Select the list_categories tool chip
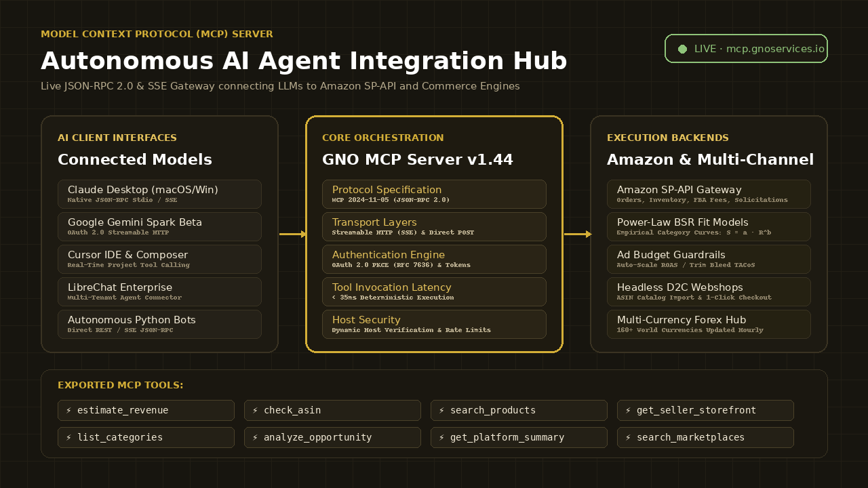Image resolution: width=868 pixels, height=488 pixels. pos(146,437)
